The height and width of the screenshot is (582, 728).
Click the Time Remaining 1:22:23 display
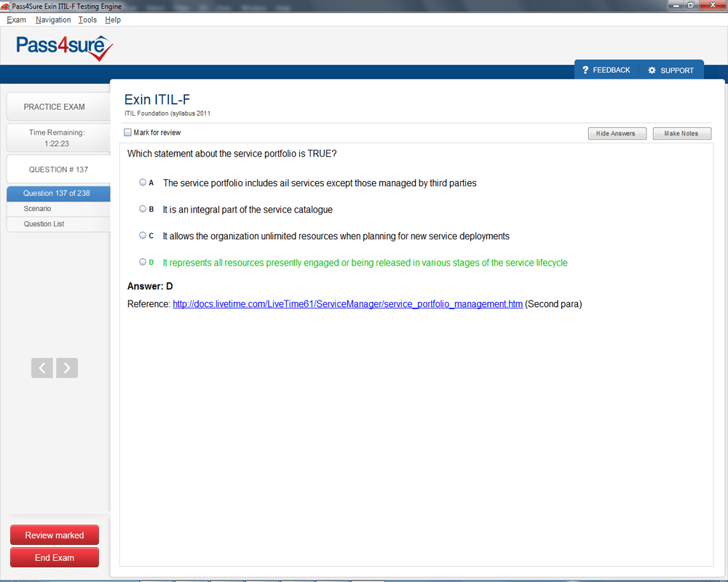click(x=58, y=137)
